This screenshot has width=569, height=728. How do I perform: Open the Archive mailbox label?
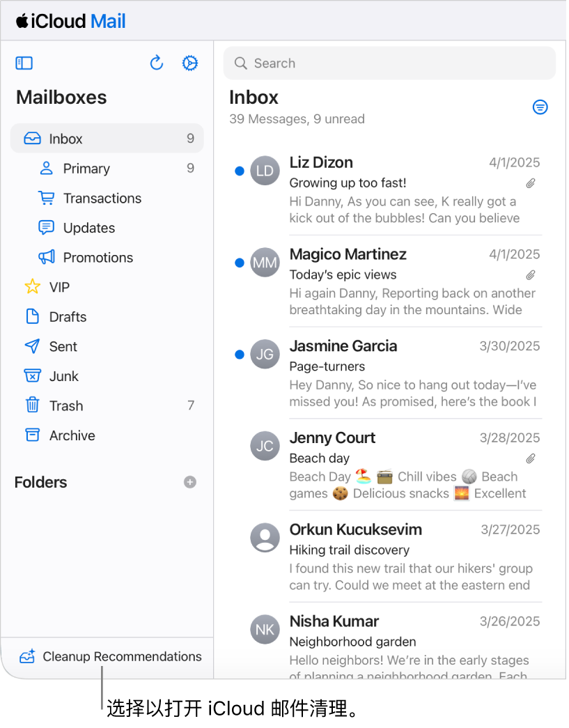tap(72, 435)
